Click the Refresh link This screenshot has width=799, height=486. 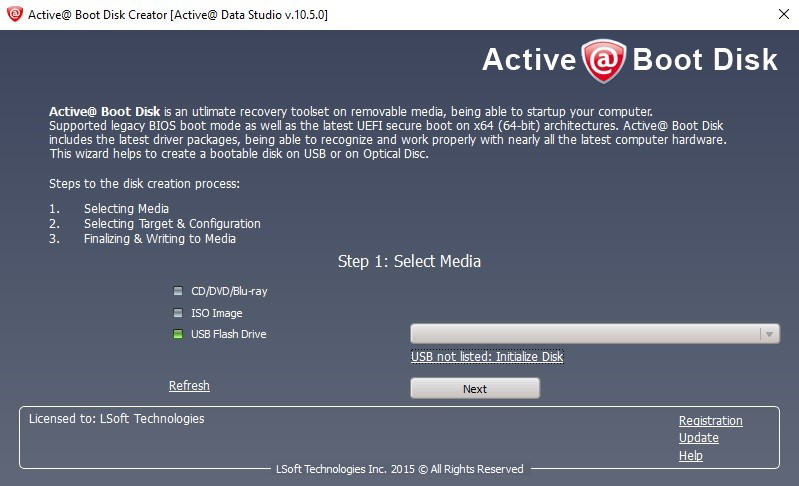189,386
